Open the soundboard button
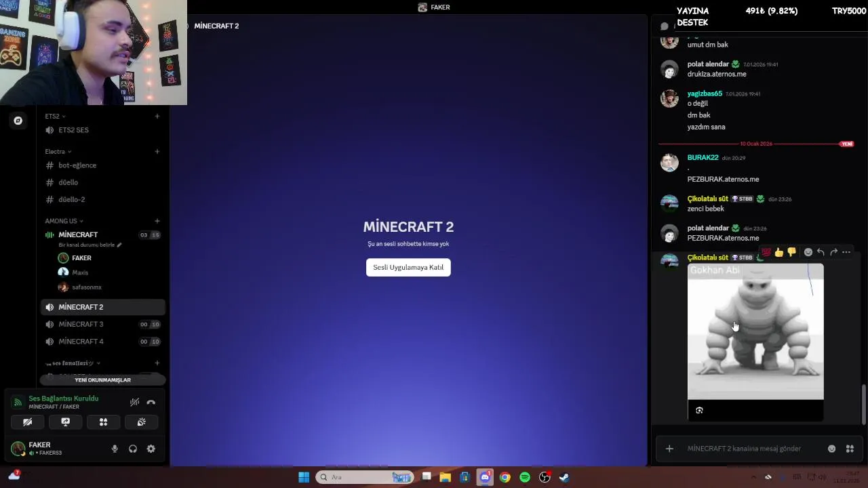Viewport: 868px width, 488px height. click(x=141, y=422)
